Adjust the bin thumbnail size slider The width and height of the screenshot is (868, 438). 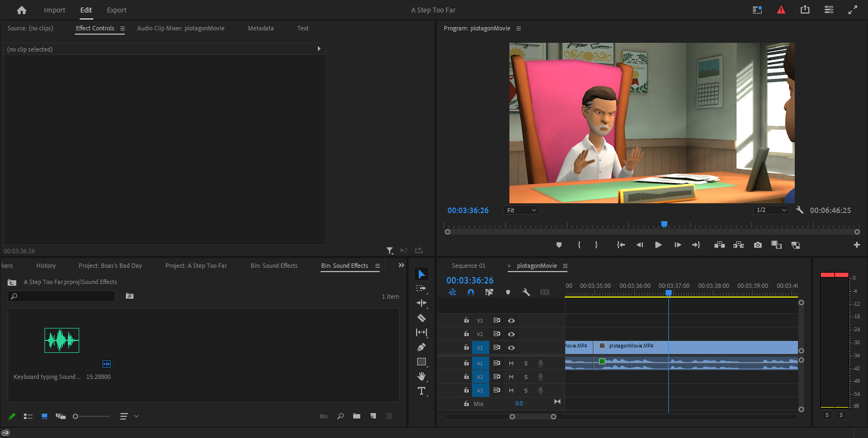(x=76, y=416)
